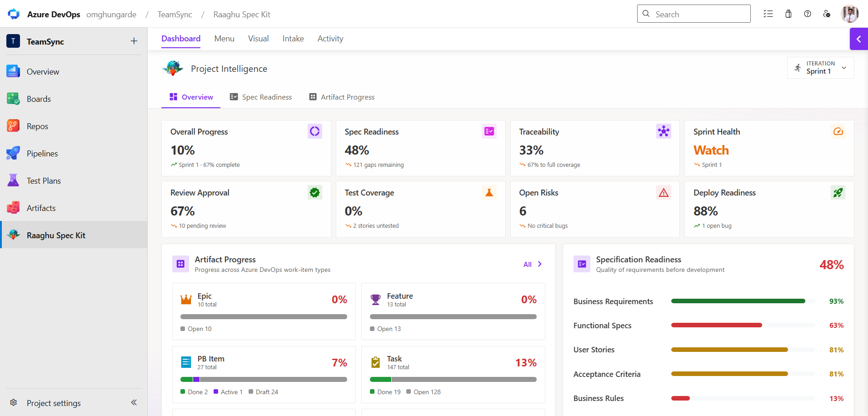Open Pipelines in the sidebar
Image resolution: width=868 pixels, height=416 pixels.
coord(74,153)
